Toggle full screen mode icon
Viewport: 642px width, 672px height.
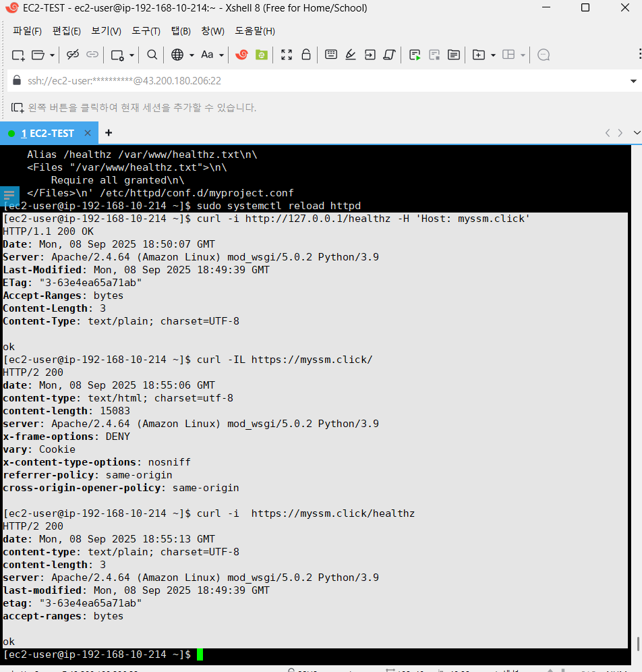(287, 55)
